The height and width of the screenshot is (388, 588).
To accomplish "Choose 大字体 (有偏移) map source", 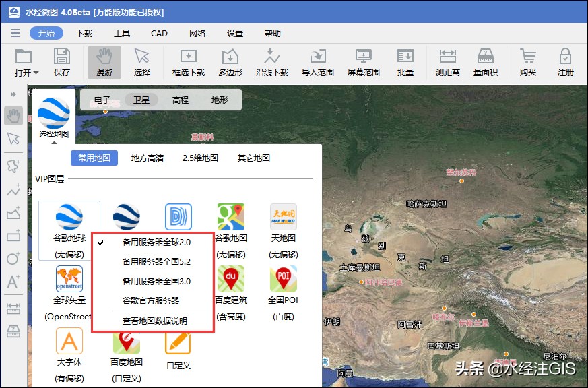I will (x=69, y=355).
